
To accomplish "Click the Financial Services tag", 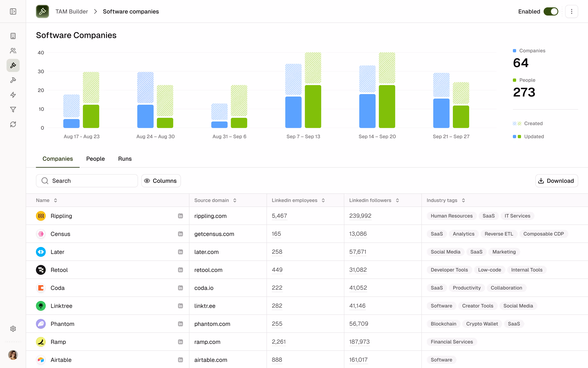I will pos(452,342).
